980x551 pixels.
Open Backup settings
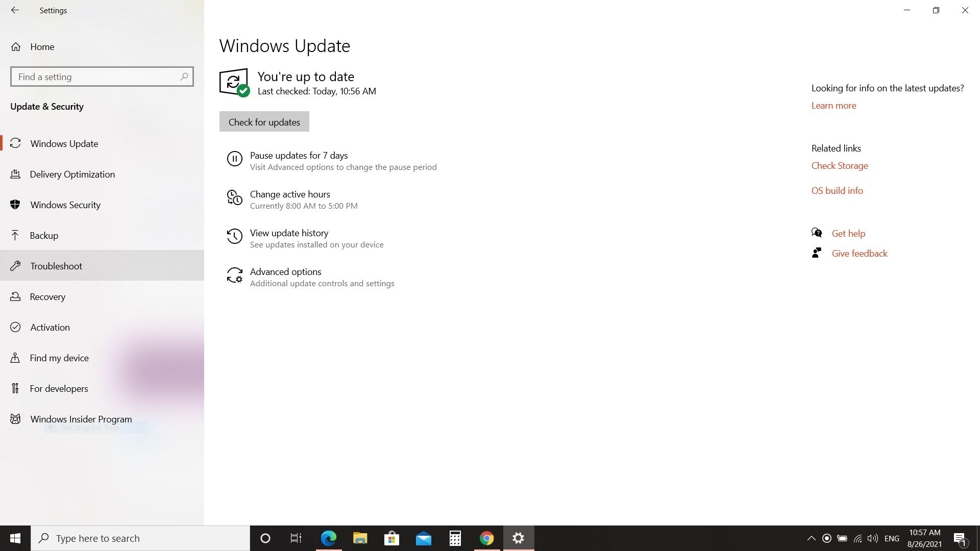[x=102, y=235]
